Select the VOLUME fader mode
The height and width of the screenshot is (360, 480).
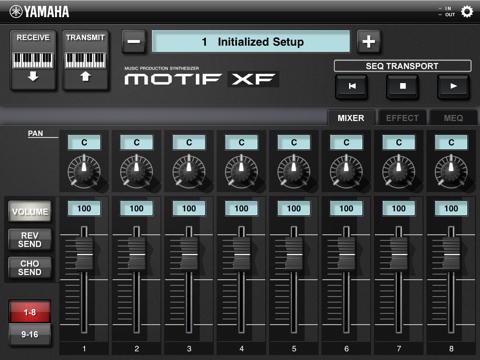30,212
